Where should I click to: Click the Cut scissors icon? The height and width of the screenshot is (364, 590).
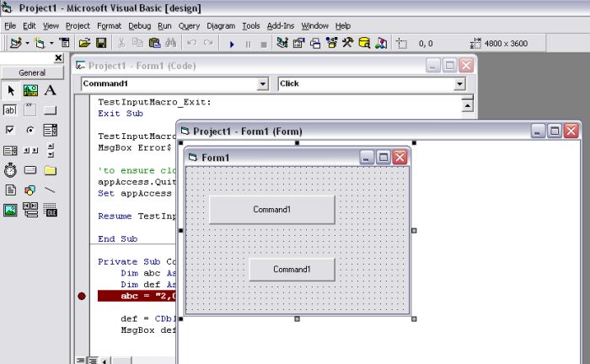pos(121,43)
